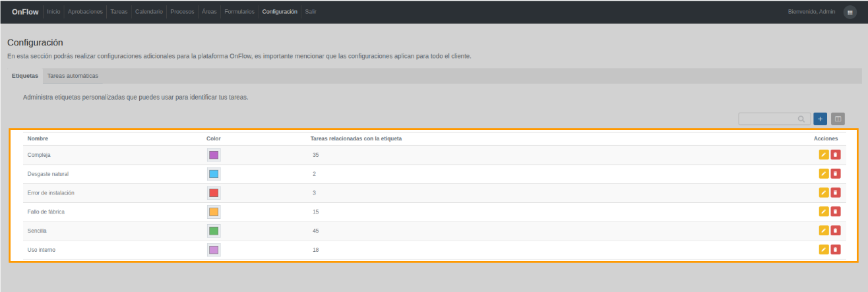
Task: Click the Acciones column header
Action: (x=826, y=138)
